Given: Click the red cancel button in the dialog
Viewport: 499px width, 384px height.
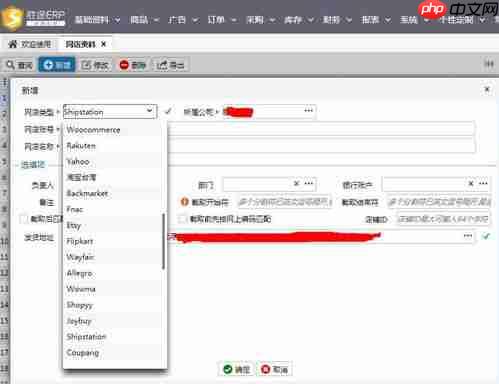Looking at the screenshot, I should point(275,369).
